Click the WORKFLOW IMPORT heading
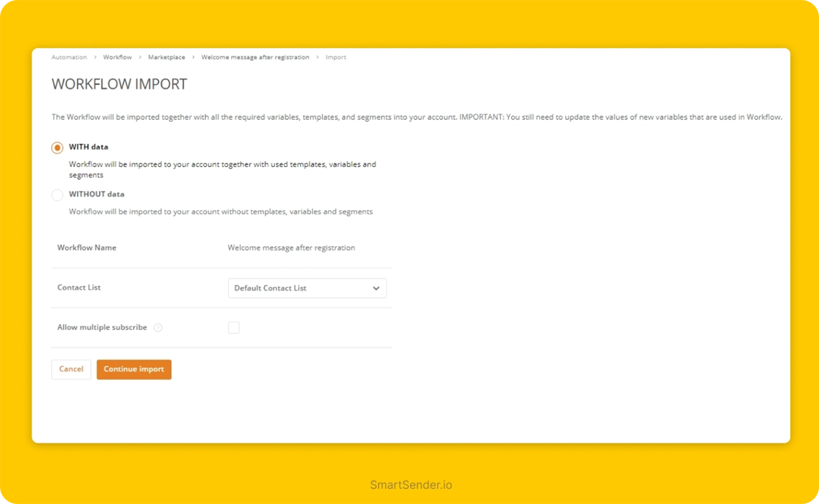This screenshot has width=819, height=504. point(119,85)
